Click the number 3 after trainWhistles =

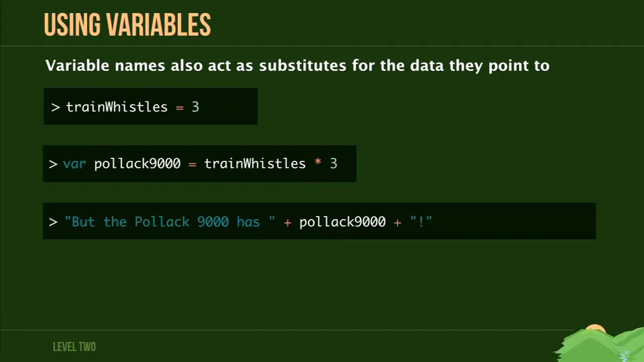click(195, 107)
